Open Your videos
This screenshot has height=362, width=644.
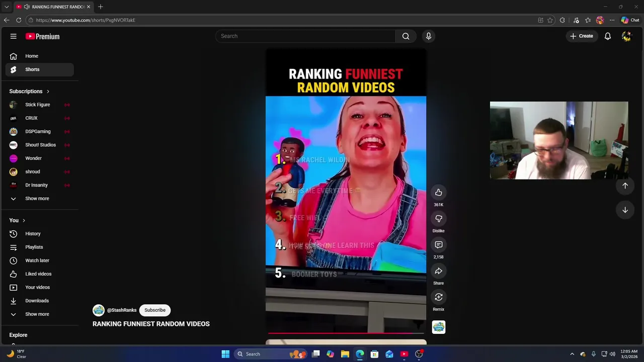[39, 288]
